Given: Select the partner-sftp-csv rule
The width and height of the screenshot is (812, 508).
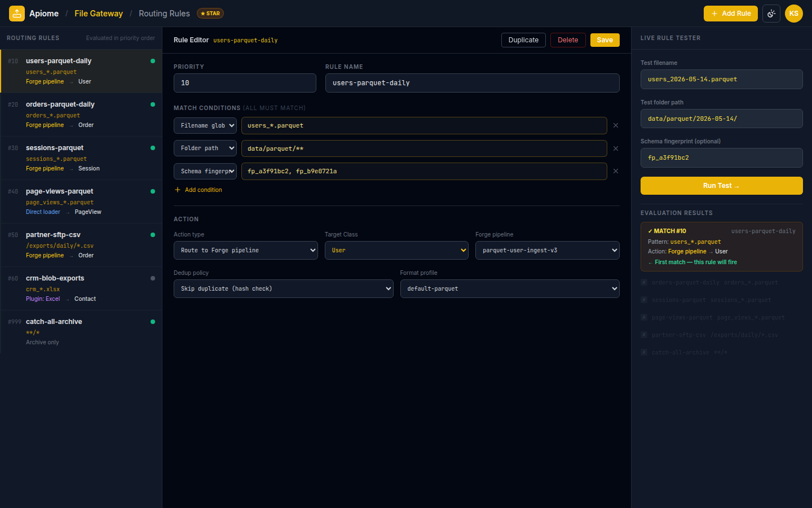Looking at the screenshot, I should coord(81,245).
